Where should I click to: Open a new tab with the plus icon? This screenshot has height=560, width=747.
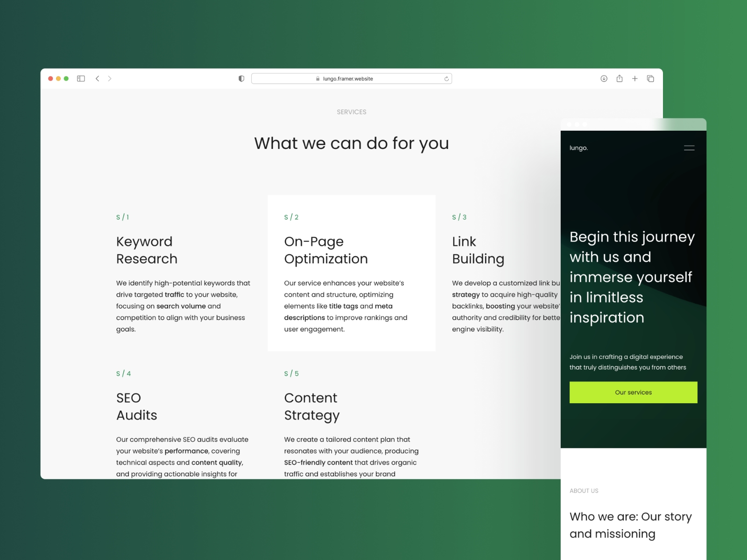635,78
